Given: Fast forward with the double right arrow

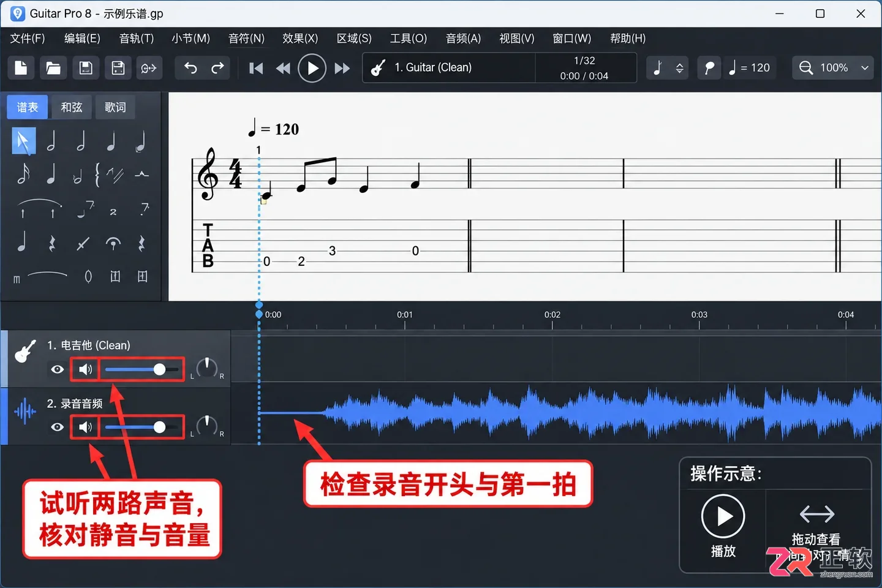Looking at the screenshot, I should click(342, 68).
